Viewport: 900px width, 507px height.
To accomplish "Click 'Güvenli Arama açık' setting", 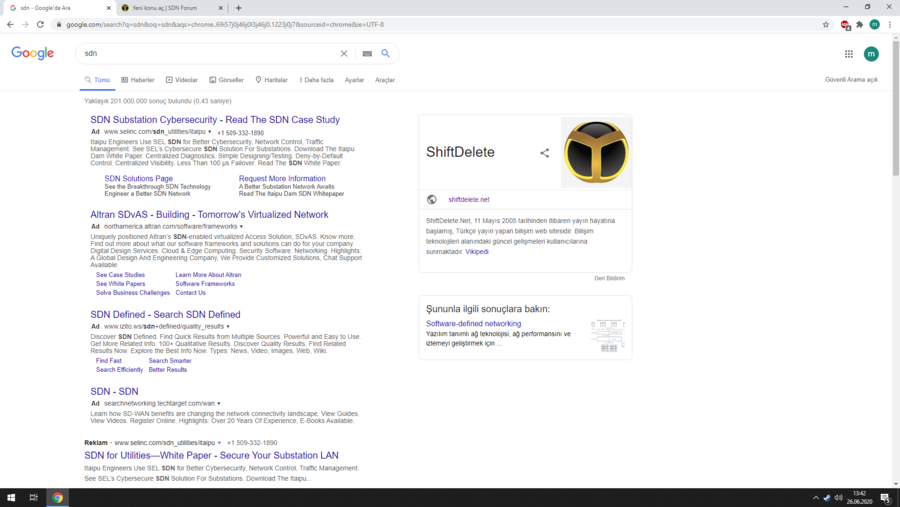I will [851, 80].
